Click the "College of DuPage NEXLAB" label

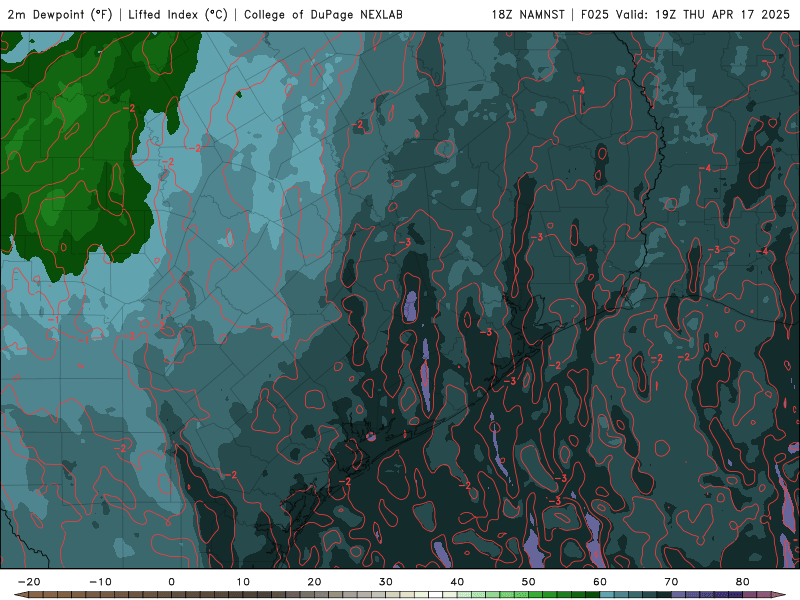tap(323, 14)
